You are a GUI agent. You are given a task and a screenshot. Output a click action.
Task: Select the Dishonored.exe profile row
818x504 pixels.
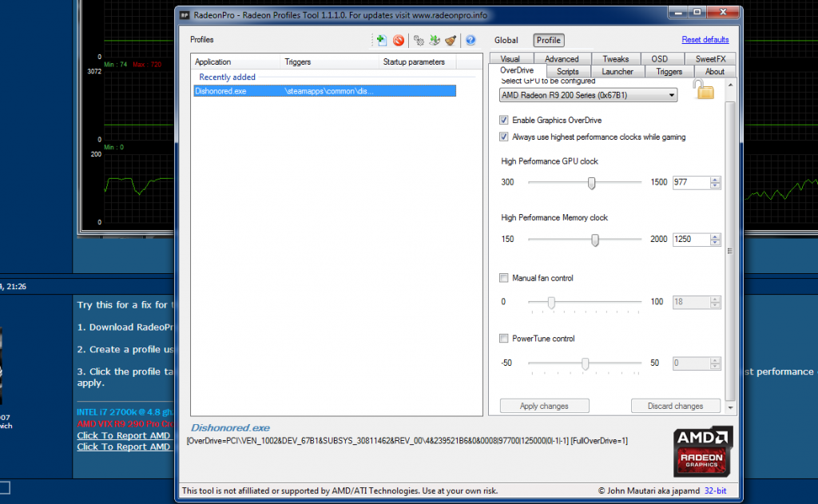pos(324,91)
